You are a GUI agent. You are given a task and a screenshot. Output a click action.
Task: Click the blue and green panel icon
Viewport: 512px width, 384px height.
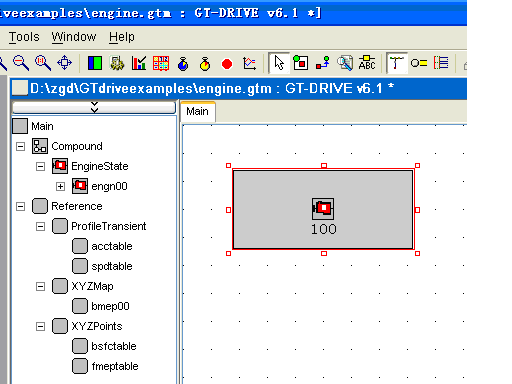click(x=95, y=63)
